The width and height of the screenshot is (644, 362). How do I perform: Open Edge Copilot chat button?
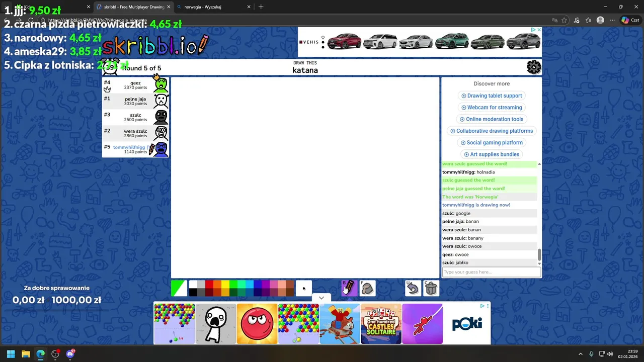coord(632,20)
